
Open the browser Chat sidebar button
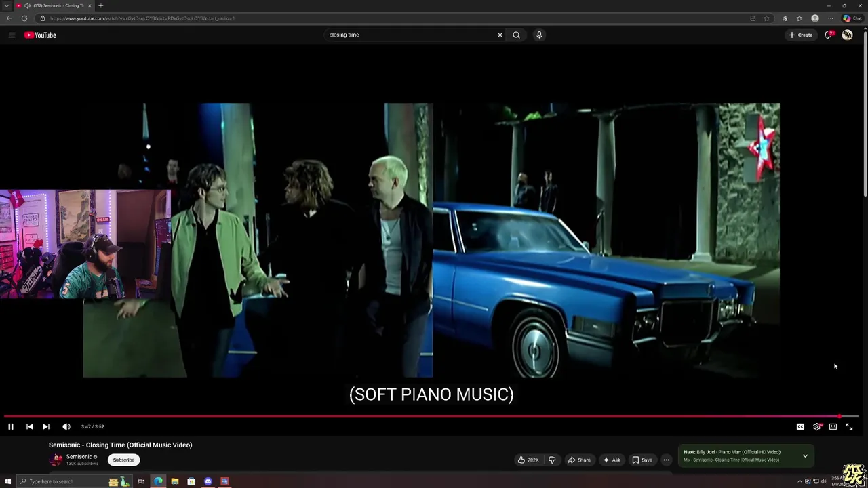(x=852, y=18)
